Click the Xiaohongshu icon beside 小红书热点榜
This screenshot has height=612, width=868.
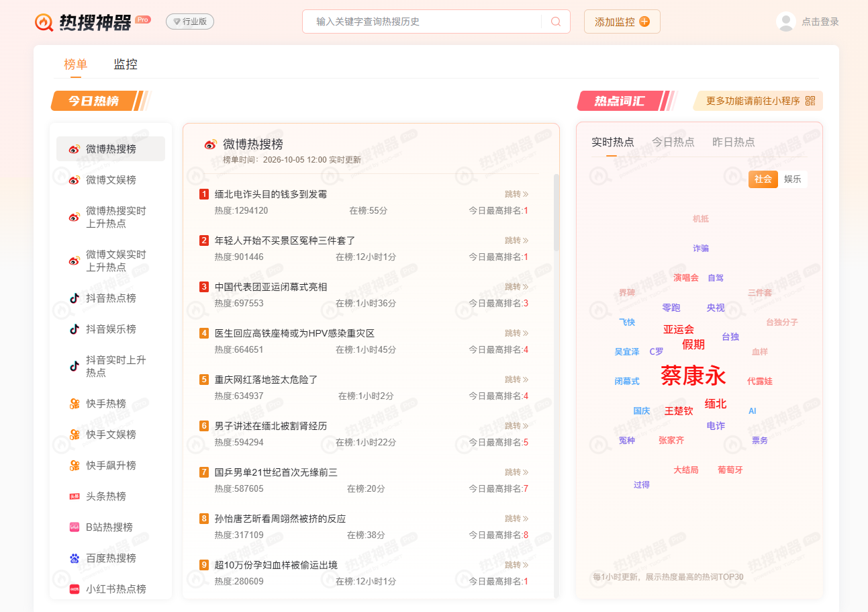pos(75,589)
